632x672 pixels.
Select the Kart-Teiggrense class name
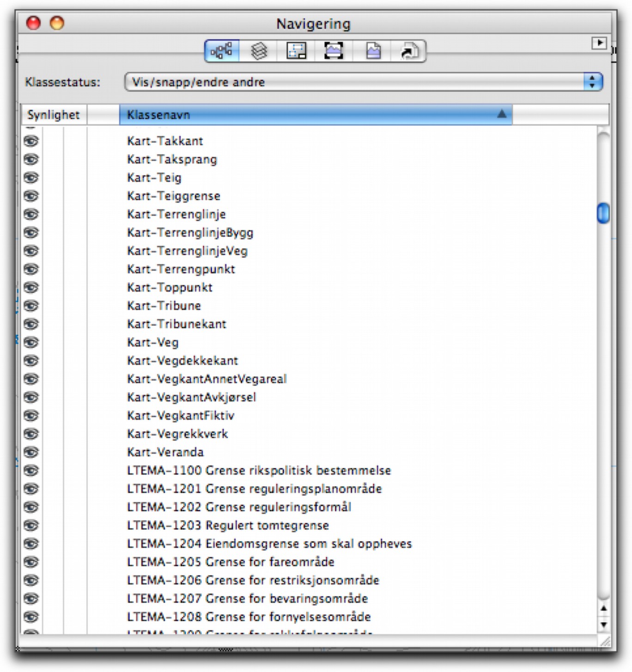coord(174,196)
